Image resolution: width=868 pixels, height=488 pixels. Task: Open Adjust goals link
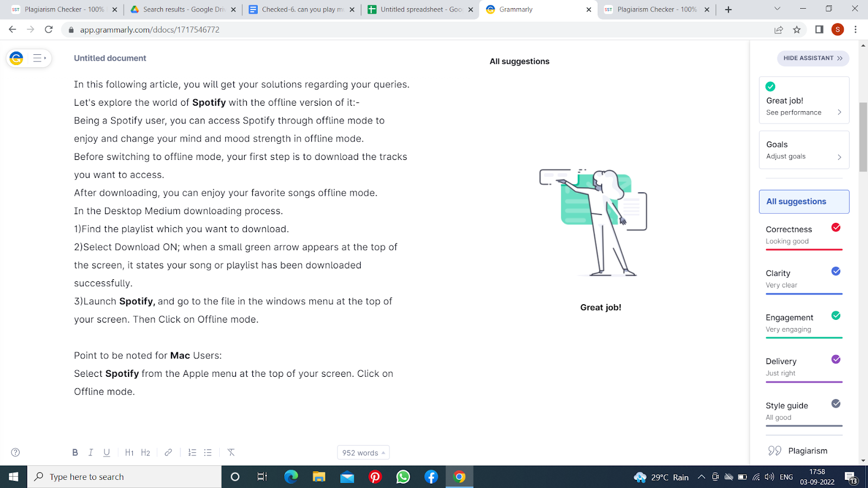pyautogui.click(x=786, y=156)
